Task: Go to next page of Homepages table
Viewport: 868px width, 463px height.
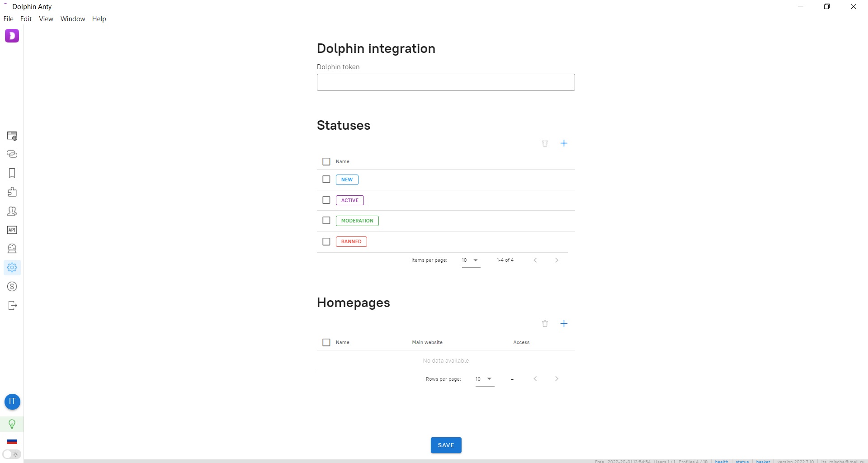Action: pyautogui.click(x=557, y=379)
